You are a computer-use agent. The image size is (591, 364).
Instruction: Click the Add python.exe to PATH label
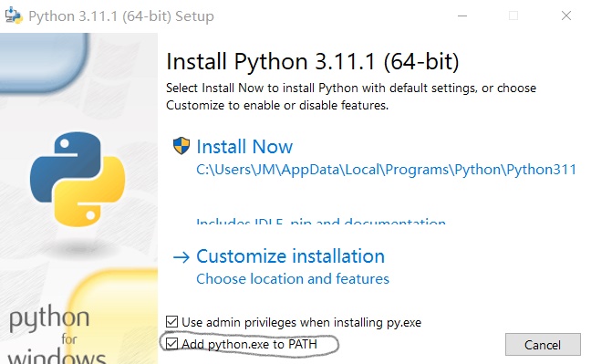[x=249, y=344]
